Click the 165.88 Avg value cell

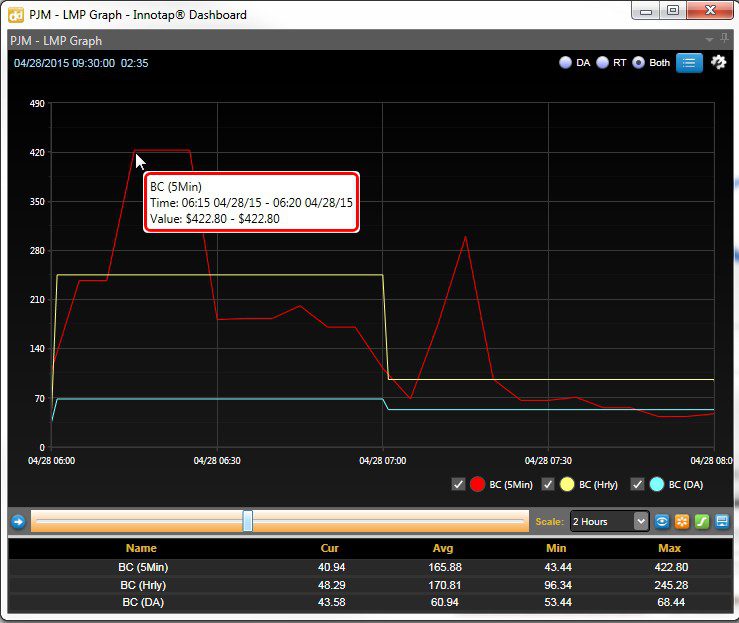[x=445, y=567]
